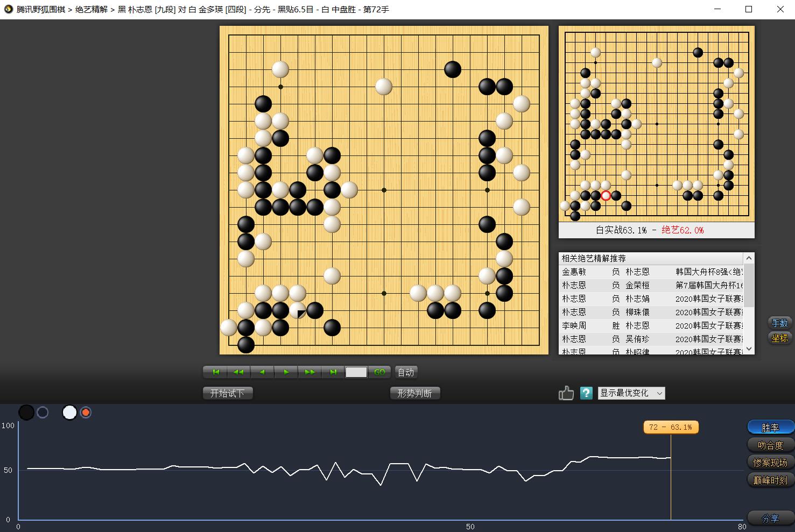
Task: Click the thumbs-up like icon
Action: coord(566,393)
